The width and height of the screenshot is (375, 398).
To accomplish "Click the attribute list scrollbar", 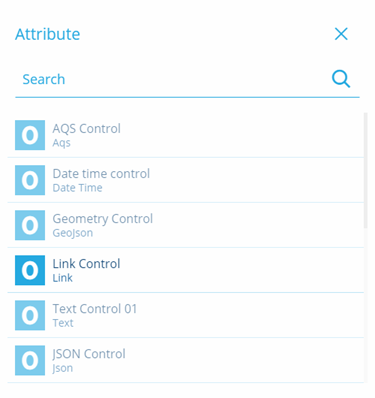I will point(366,171).
